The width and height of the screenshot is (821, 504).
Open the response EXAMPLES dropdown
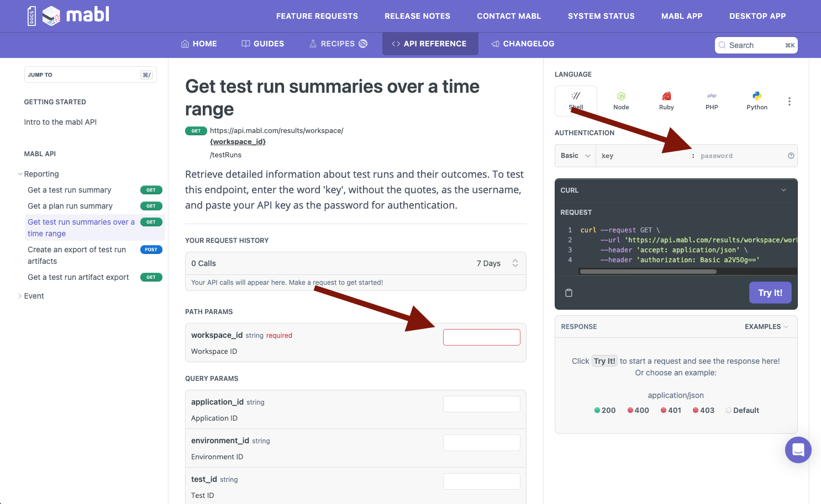[766, 327]
